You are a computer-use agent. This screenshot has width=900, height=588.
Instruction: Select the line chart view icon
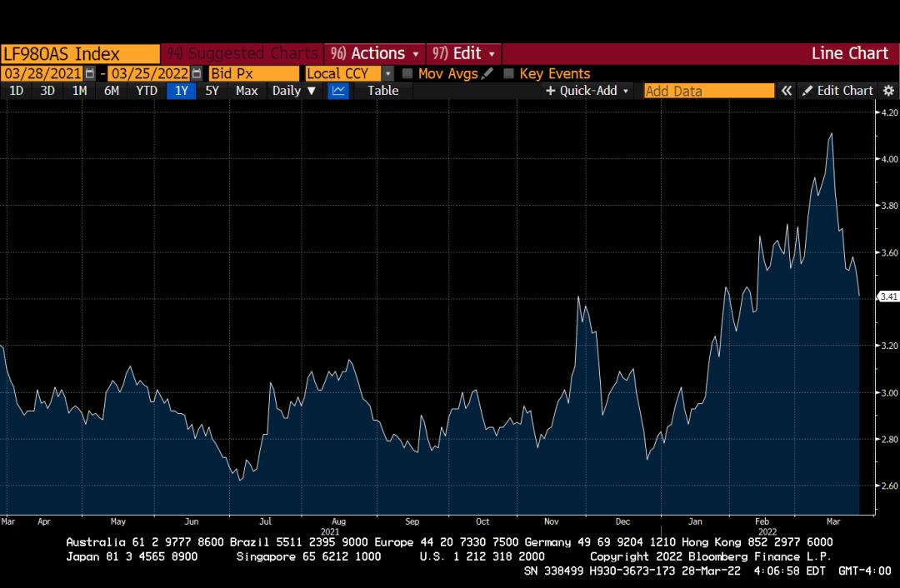point(337,91)
